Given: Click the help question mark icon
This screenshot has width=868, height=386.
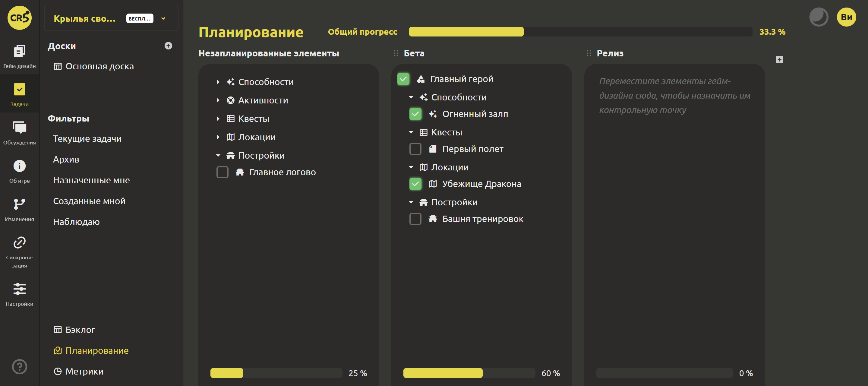Looking at the screenshot, I should pyautogui.click(x=20, y=367).
